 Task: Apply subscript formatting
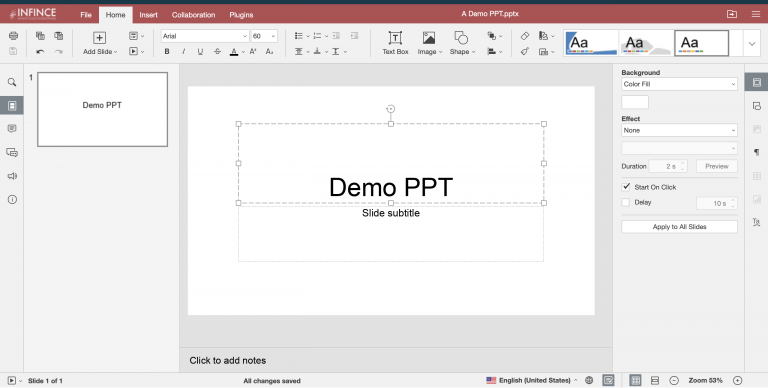tap(269, 51)
